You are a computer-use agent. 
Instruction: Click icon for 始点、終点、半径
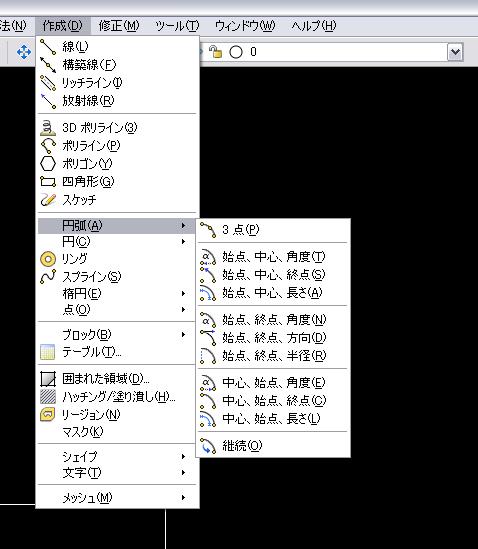point(208,356)
